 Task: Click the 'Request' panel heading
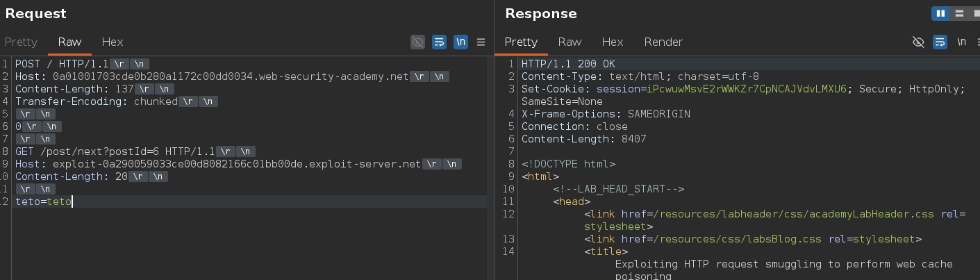click(x=36, y=13)
